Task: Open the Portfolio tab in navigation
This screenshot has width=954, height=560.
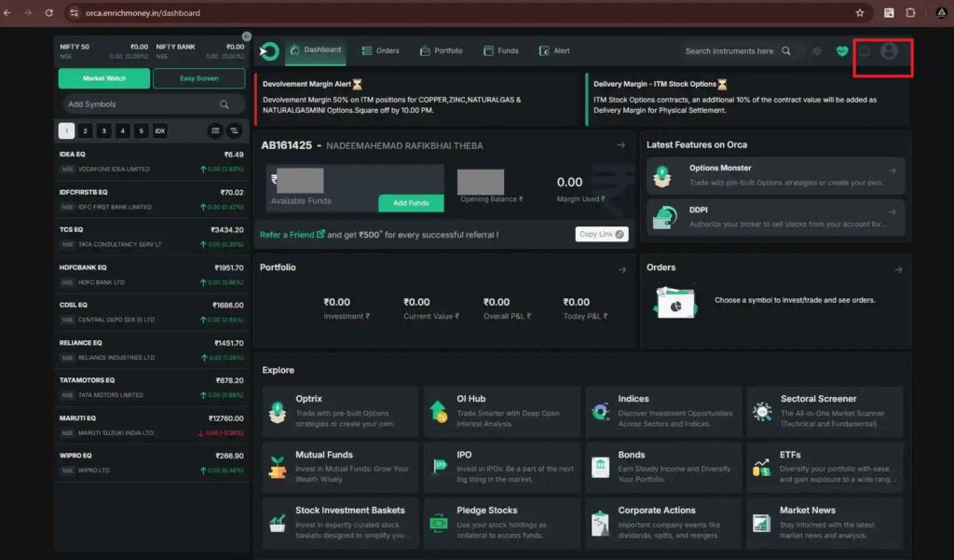Action: click(441, 51)
